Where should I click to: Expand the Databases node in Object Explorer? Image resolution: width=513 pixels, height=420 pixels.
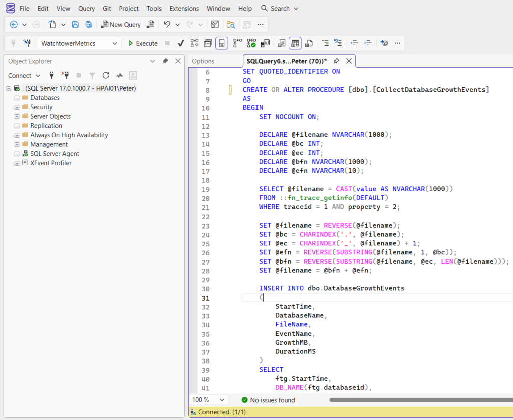(x=16, y=97)
